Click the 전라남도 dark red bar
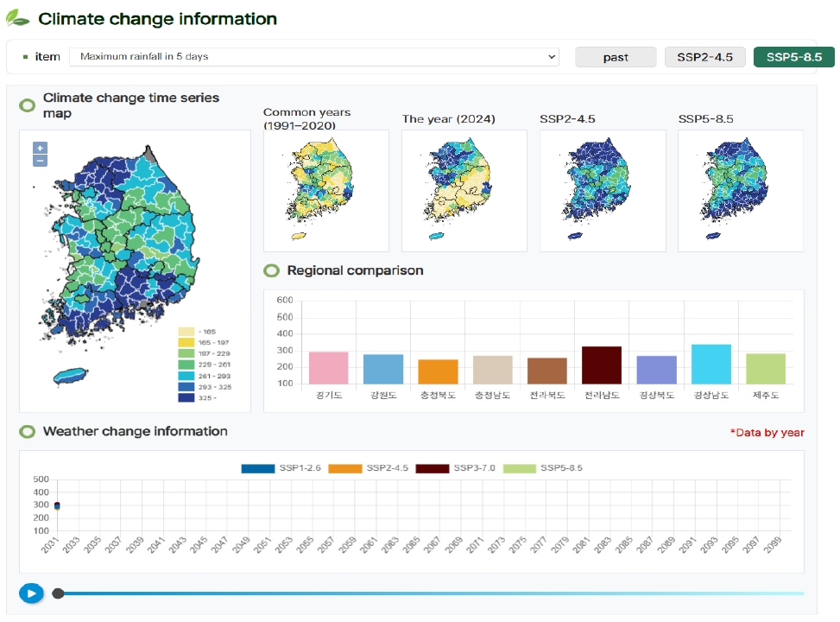 point(602,365)
